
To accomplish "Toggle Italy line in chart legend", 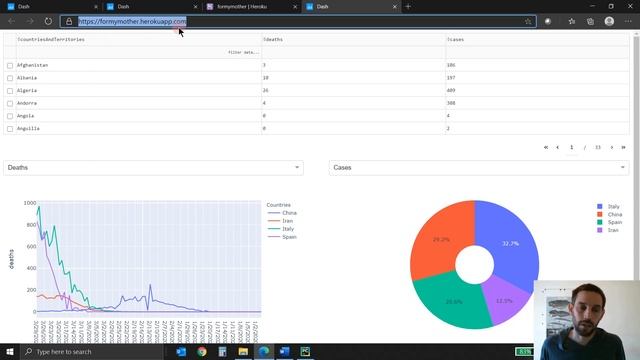I will click(x=281, y=229).
